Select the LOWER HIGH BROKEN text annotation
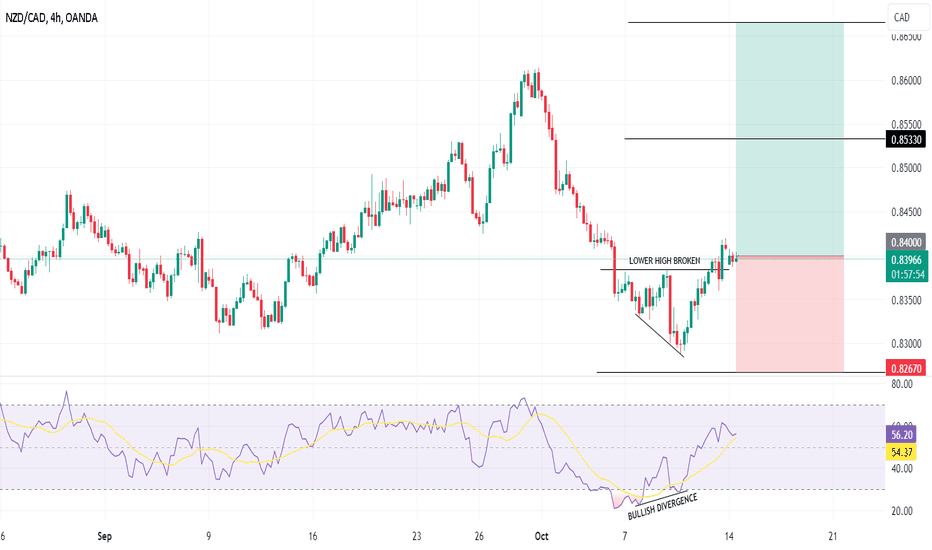Image resolution: width=932 pixels, height=550 pixels. coord(664,260)
